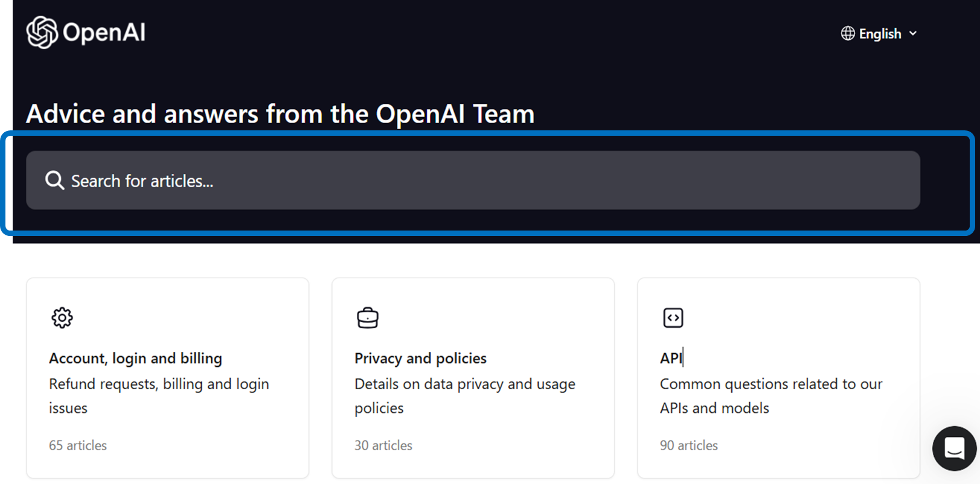Click the code brackets API icon

(673, 317)
